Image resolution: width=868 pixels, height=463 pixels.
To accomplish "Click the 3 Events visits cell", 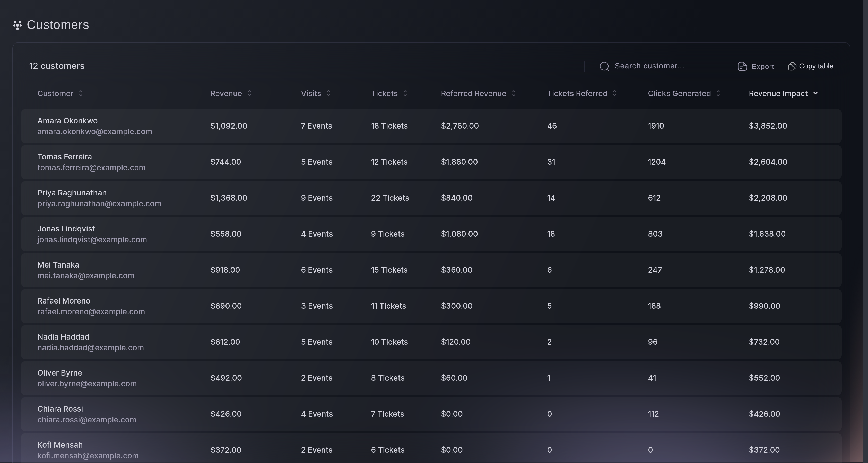I will tap(317, 306).
